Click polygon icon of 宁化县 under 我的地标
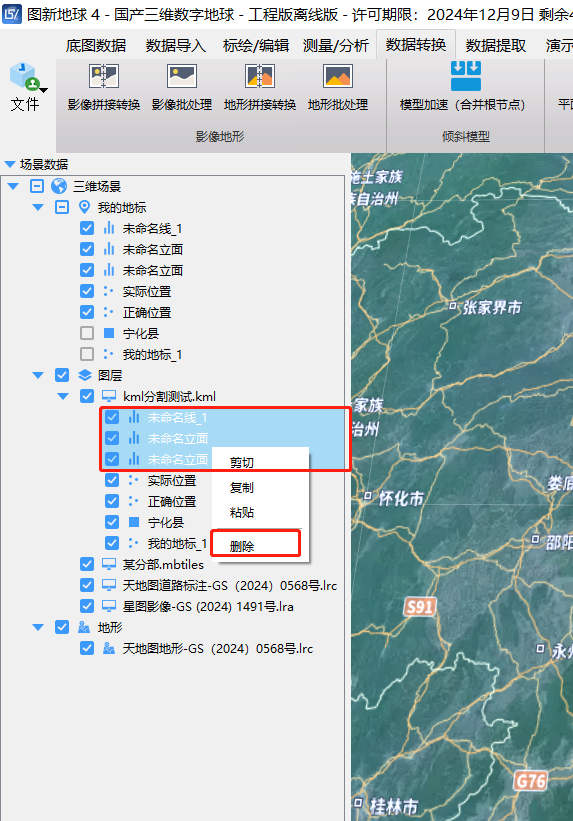 tap(109, 333)
